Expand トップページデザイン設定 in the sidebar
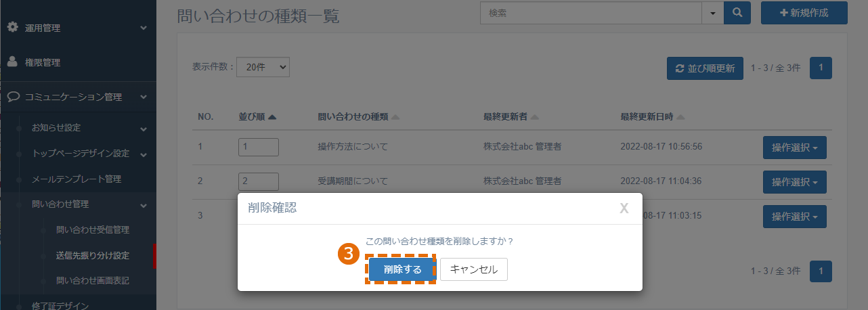Screen dimensions: 868x310 coord(144,154)
